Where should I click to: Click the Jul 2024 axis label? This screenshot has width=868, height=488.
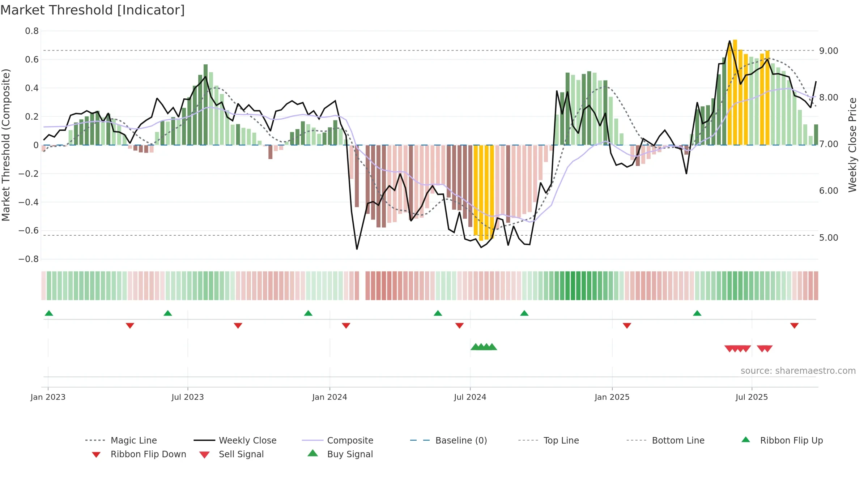(x=470, y=397)
